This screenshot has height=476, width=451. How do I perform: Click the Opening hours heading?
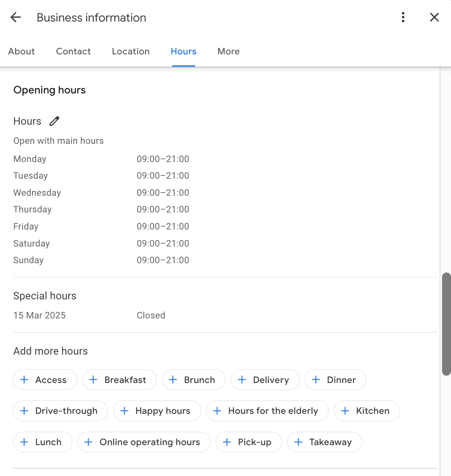(x=50, y=90)
